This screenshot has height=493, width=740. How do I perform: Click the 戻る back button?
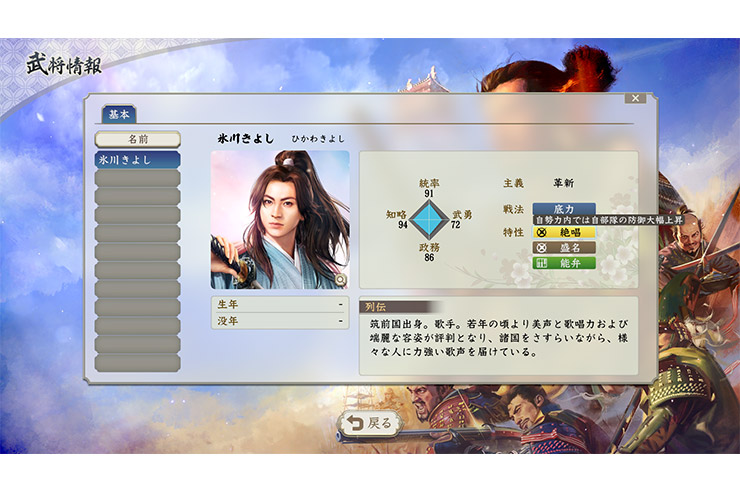370,423
